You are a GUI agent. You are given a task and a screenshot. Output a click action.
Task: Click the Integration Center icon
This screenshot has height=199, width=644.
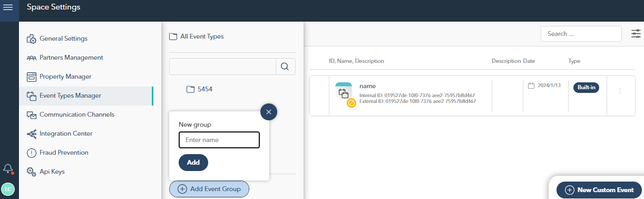pyautogui.click(x=31, y=134)
